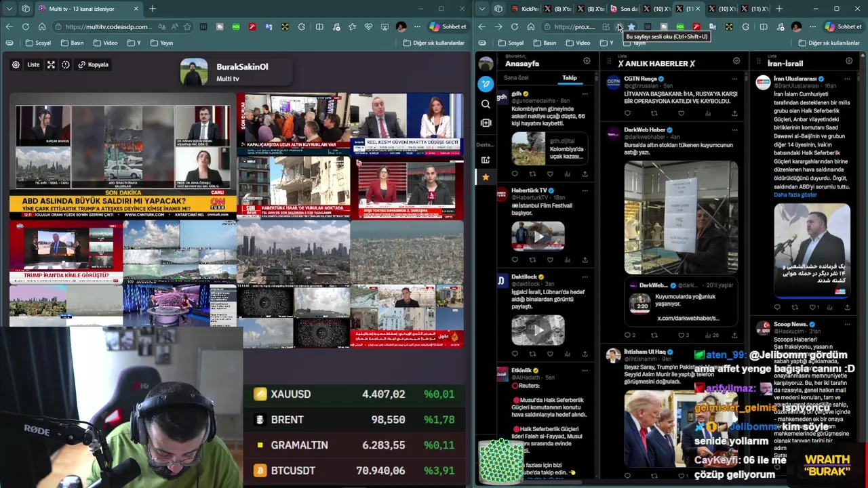Select the star deck icon in X Pro sidebar
This screenshot has width=868, height=488.
point(486,177)
